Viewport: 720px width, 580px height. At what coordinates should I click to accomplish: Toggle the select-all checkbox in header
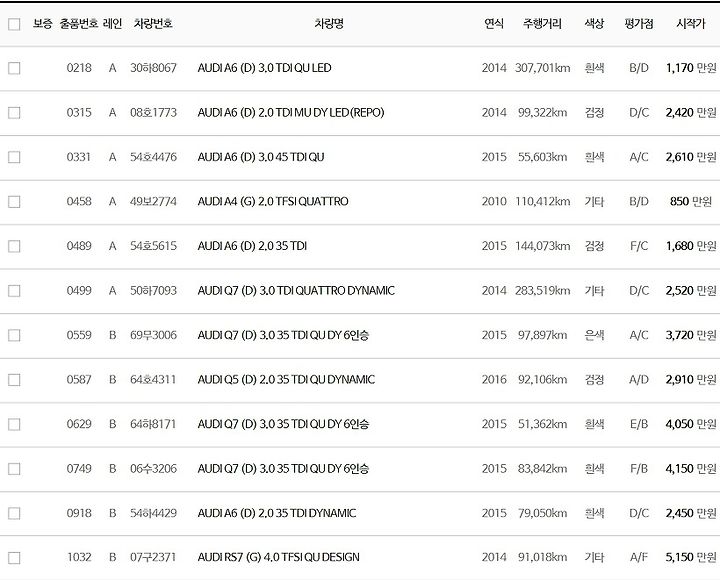pyautogui.click(x=14, y=24)
